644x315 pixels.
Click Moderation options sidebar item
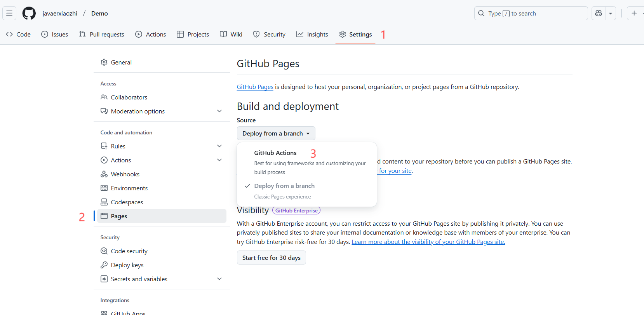[162, 111]
